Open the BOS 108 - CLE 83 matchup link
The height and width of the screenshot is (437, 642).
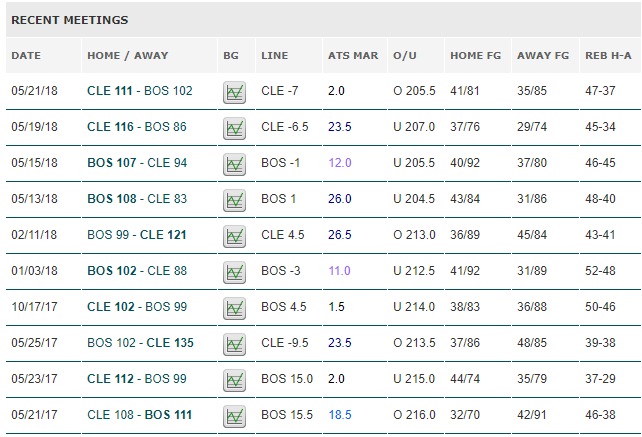pyautogui.click(x=137, y=199)
